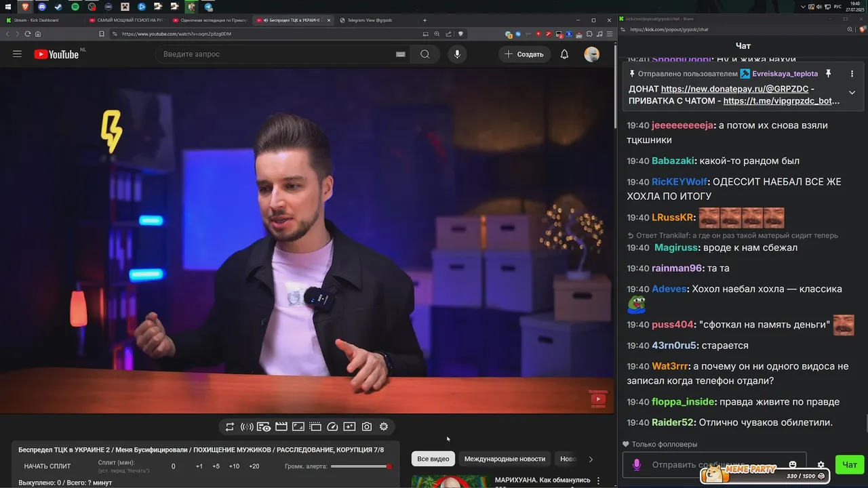Click the Создать button
The height and width of the screenshot is (488, 868).
pos(524,54)
